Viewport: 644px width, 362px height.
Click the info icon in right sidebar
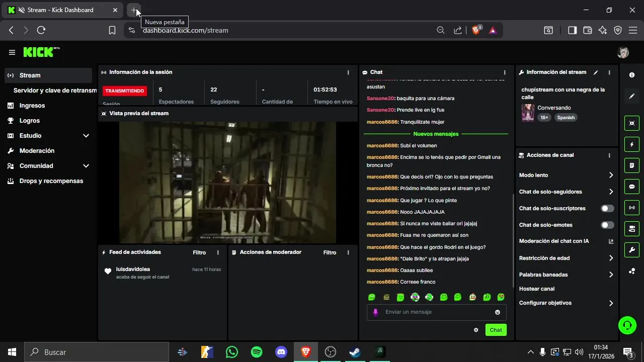(632, 75)
